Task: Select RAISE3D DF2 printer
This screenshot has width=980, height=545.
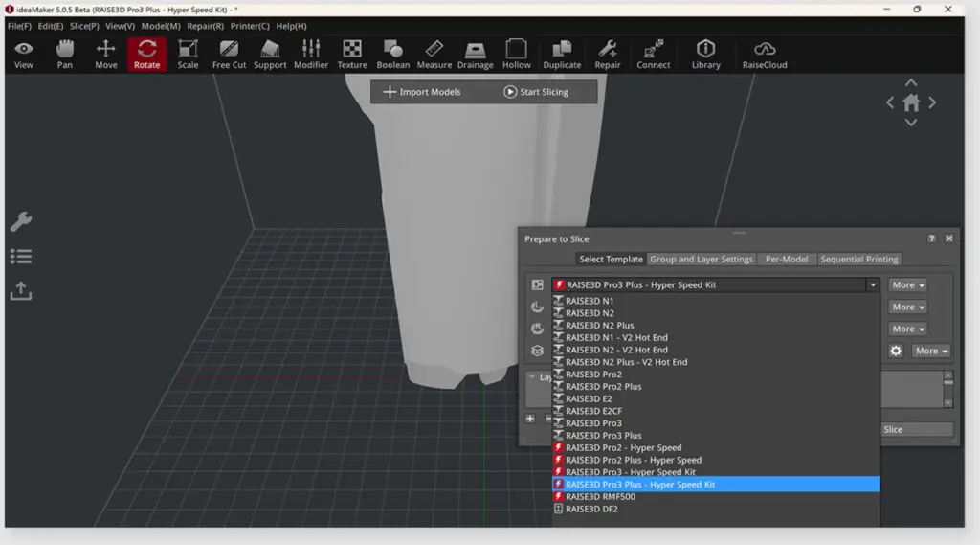Action: coord(716,509)
